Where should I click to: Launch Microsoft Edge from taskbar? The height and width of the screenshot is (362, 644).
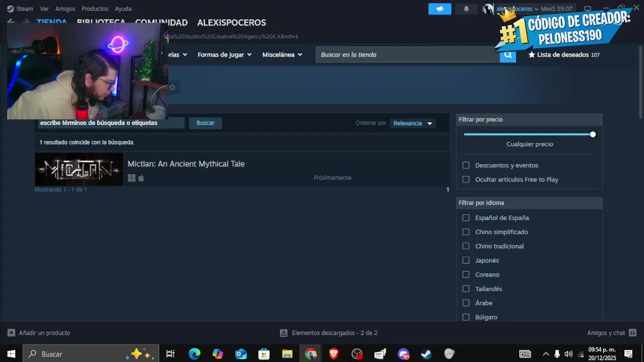pos(194,354)
